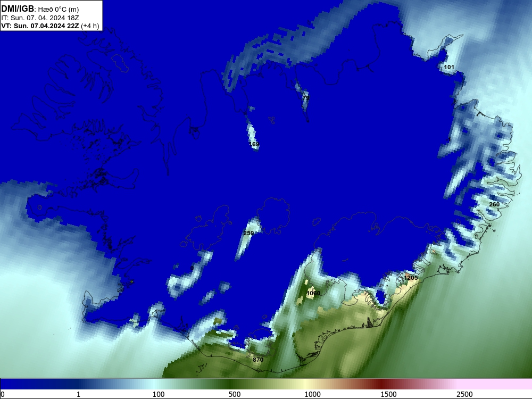Image resolution: width=532 pixels, height=399 pixels.
Task: Click the 260 value label on map
Action: 494,204
